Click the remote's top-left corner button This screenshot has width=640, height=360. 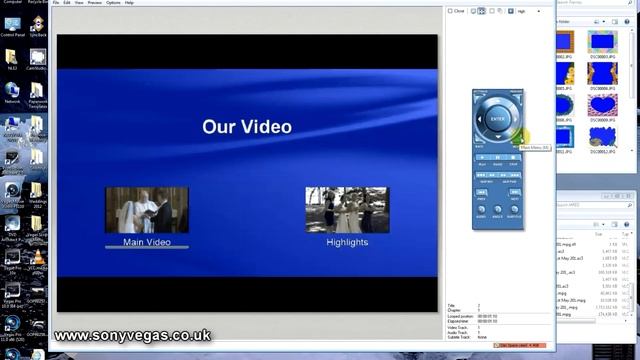tap(478, 98)
